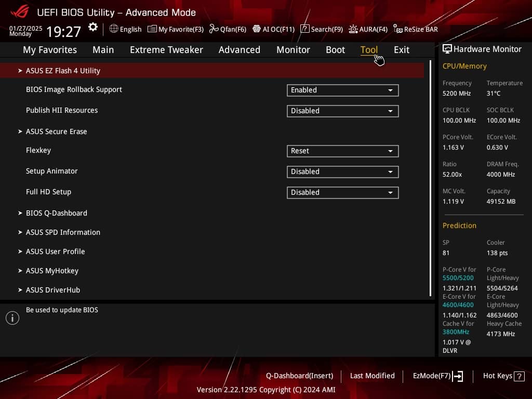Click the 5500/5200 P-Core value
Image resolution: width=532 pixels, height=399 pixels.
point(458,278)
